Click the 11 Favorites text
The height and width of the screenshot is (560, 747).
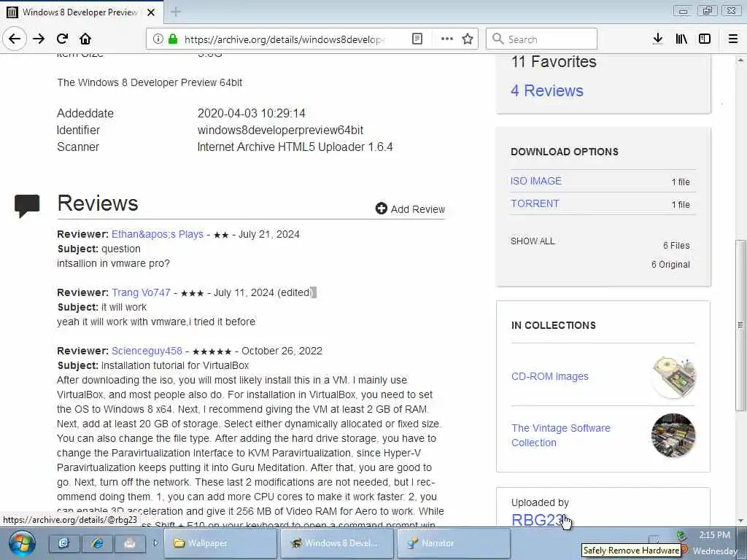[x=554, y=61]
